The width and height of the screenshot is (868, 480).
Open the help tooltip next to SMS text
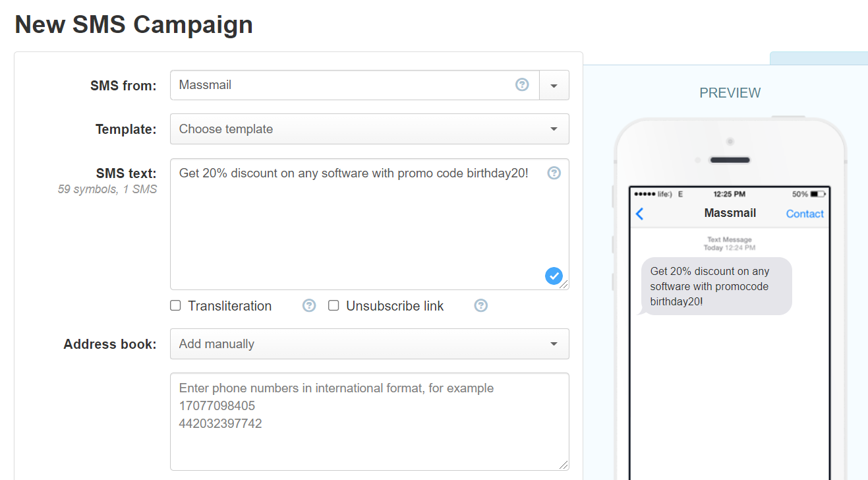554,173
